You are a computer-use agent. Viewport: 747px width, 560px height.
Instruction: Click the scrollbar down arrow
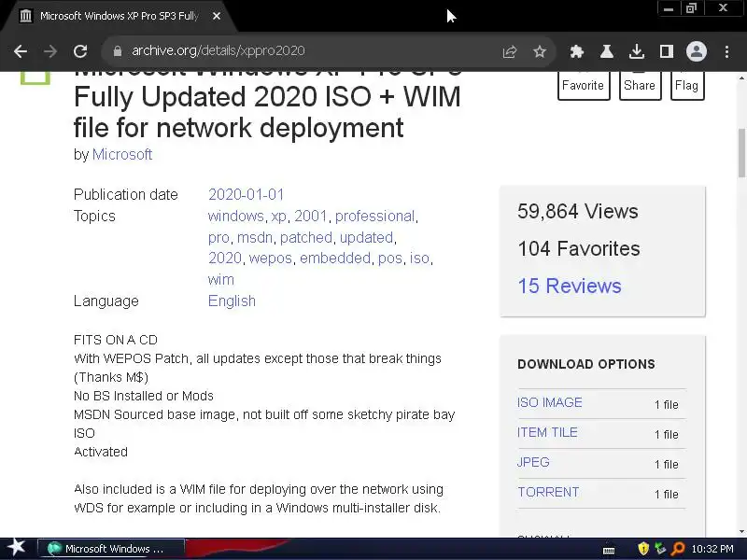pyautogui.click(x=741, y=532)
